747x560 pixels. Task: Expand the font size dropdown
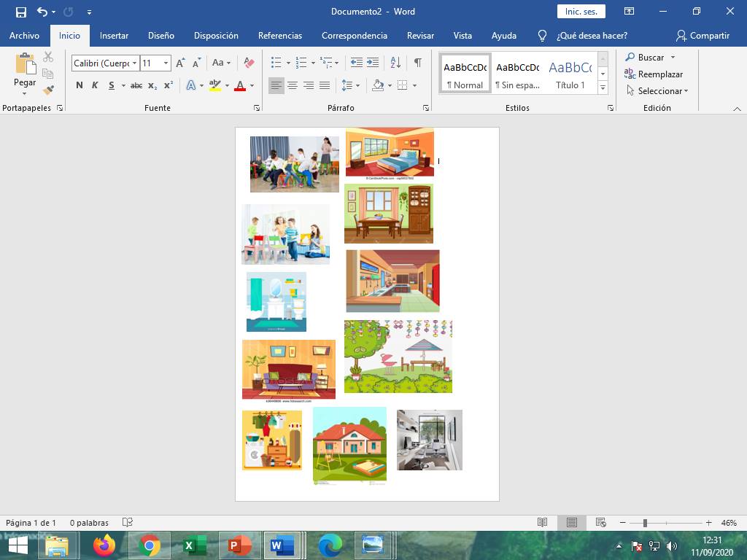(166, 63)
